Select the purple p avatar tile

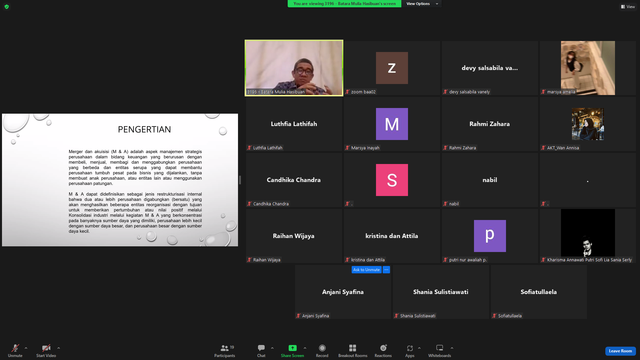(x=490, y=236)
